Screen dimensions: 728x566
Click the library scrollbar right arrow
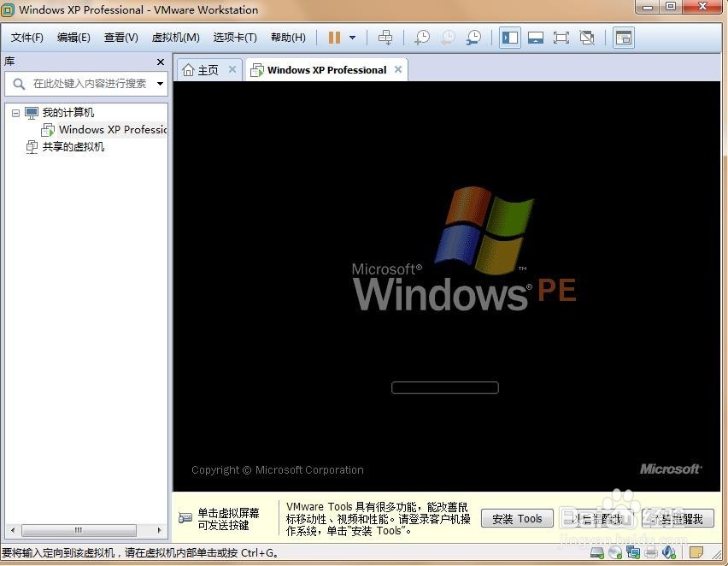point(159,530)
